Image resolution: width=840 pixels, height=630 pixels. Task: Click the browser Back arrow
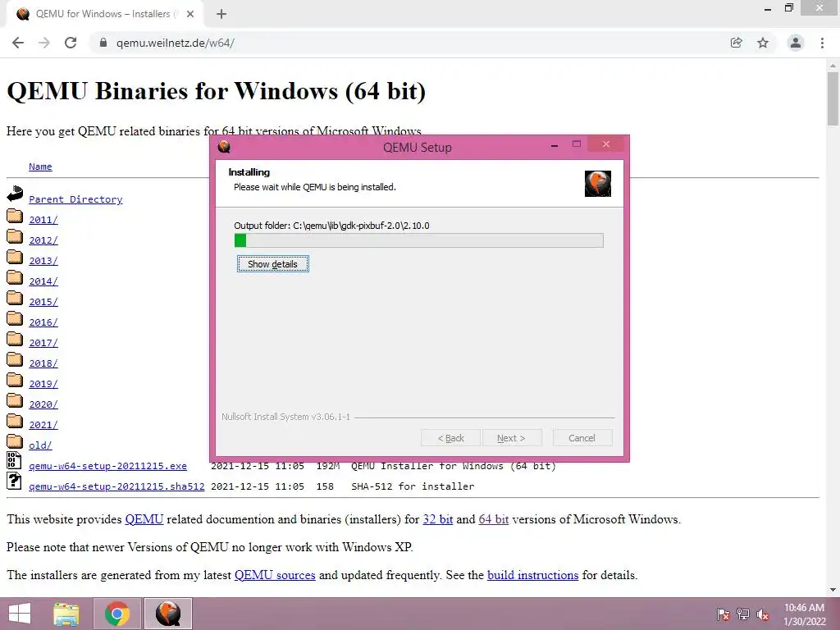pos(18,43)
